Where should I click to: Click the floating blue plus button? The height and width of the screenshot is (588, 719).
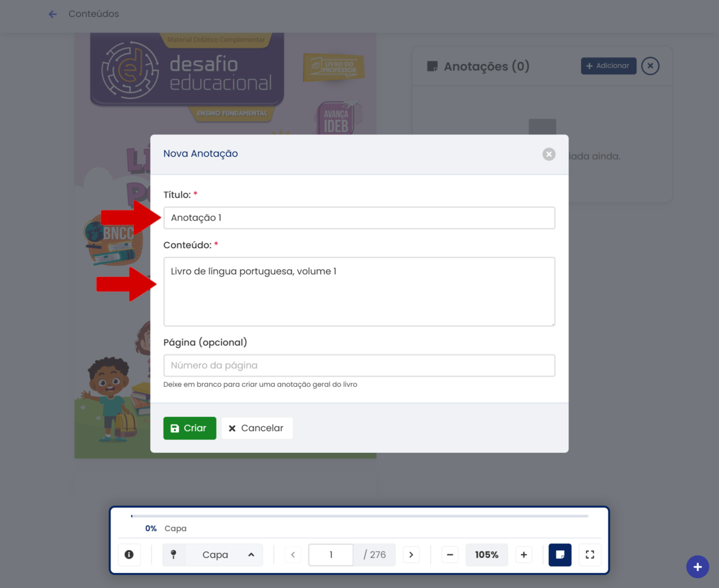coord(697,566)
